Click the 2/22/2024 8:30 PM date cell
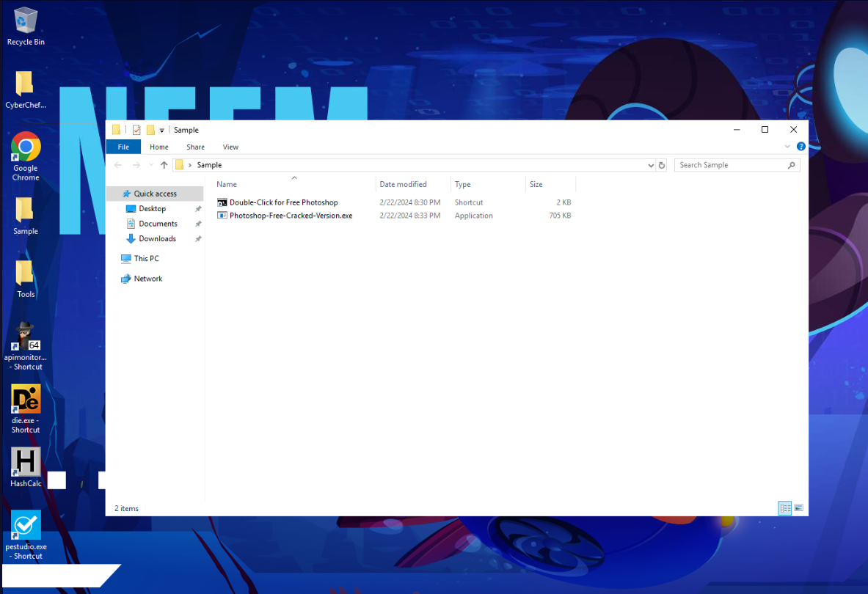868x594 pixels. [410, 202]
